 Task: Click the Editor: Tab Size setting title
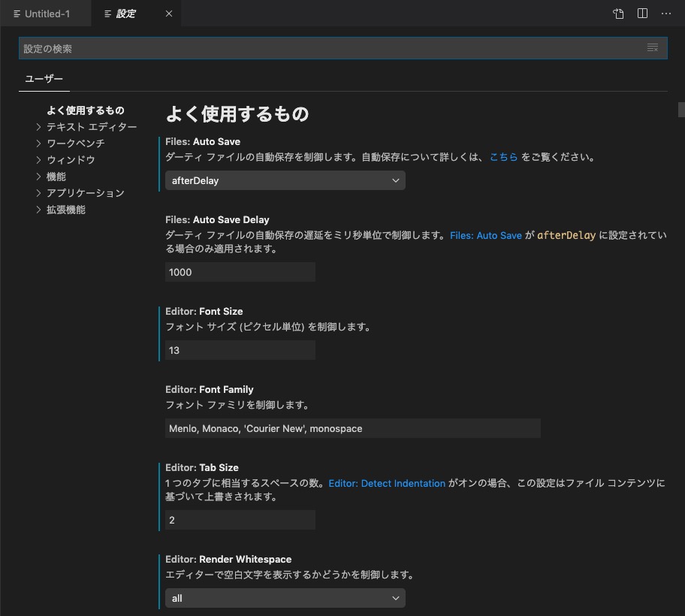click(x=202, y=467)
